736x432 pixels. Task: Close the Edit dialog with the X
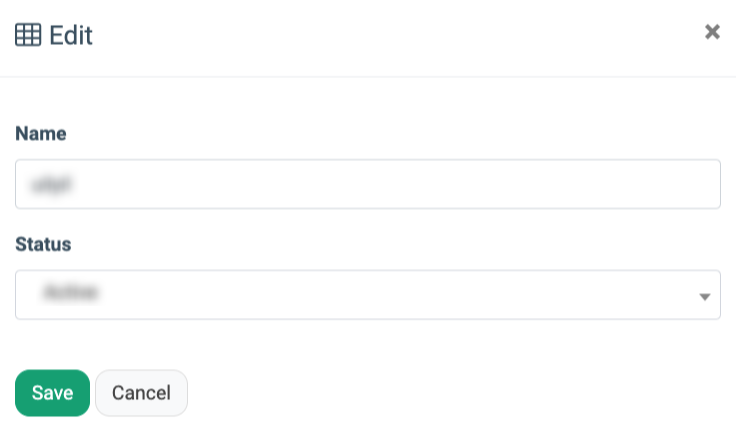point(712,32)
